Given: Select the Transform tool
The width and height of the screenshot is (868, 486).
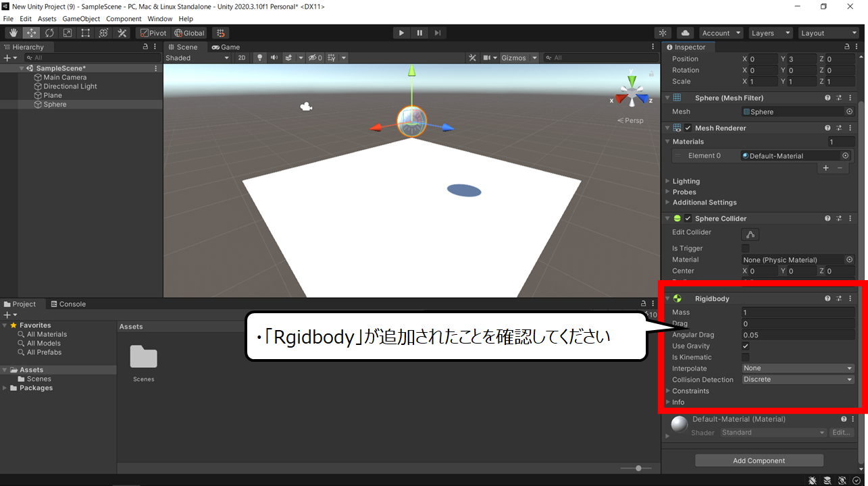Looking at the screenshot, I should (104, 33).
